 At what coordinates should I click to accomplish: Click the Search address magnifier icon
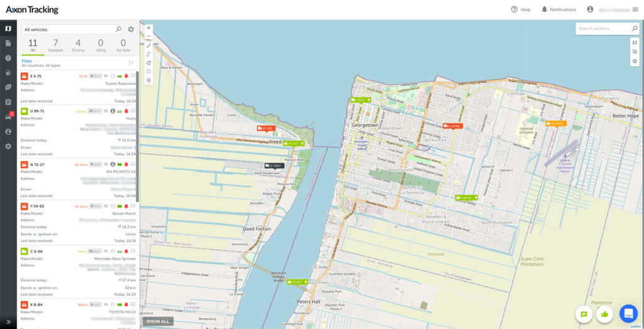(x=634, y=28)
